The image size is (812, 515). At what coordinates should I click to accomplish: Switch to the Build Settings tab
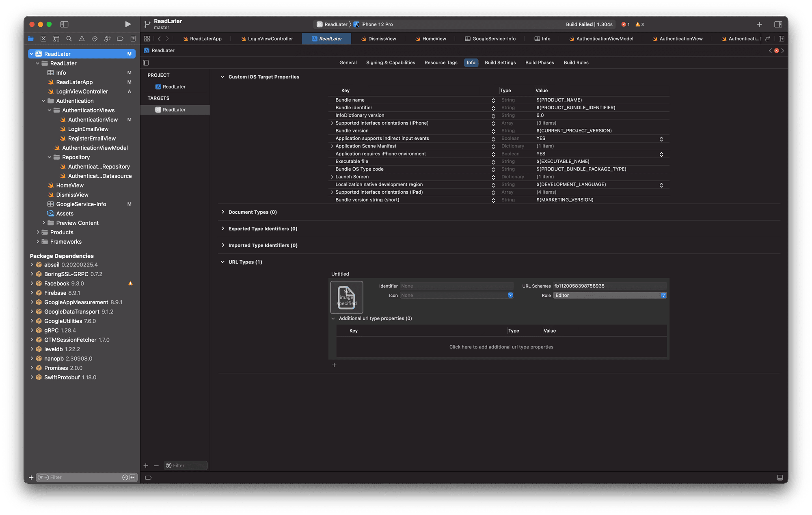click(500, 63)
